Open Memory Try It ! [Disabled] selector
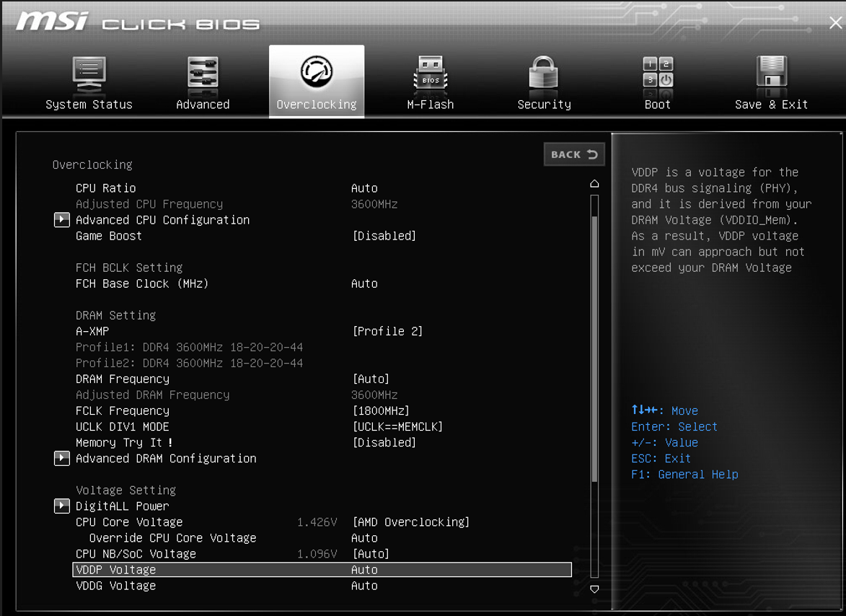 coord(384,442)
